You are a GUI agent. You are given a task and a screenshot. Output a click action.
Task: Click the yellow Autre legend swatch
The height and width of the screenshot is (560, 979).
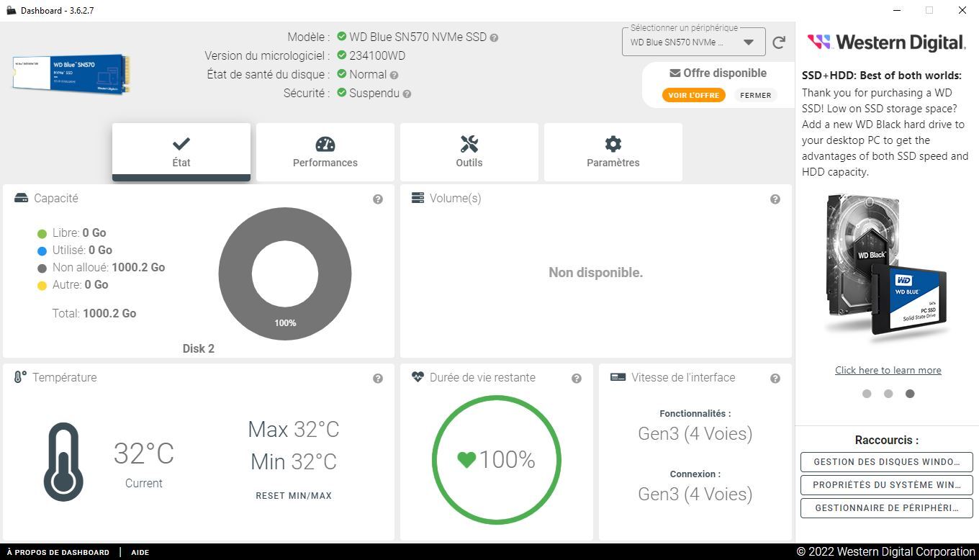point(42,286)
